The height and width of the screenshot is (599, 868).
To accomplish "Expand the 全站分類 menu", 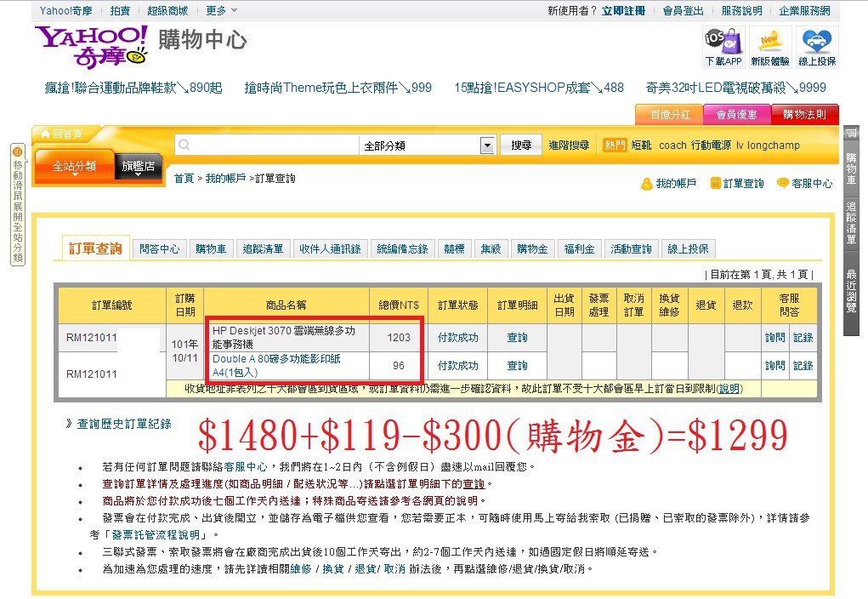I will pos(74,166).
